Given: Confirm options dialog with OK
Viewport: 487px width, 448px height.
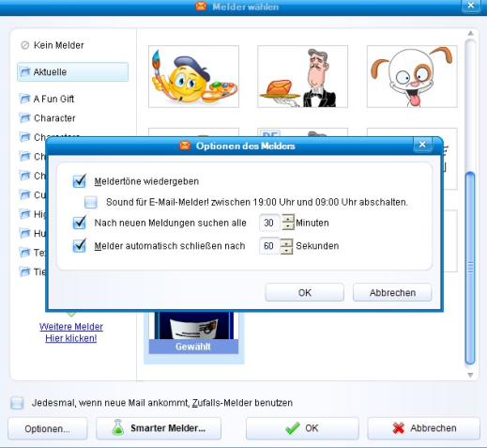Looking at the screenshot, I should coord(304,293).
